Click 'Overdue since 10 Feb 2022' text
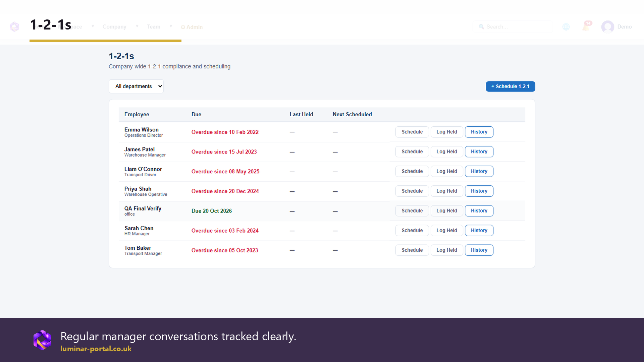644x362 pixels. [x=225, y=132]
